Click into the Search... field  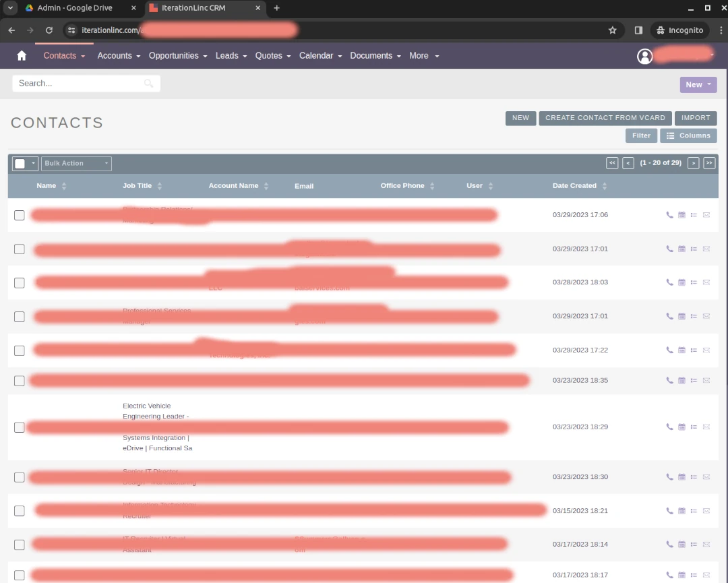coord(86,84)
